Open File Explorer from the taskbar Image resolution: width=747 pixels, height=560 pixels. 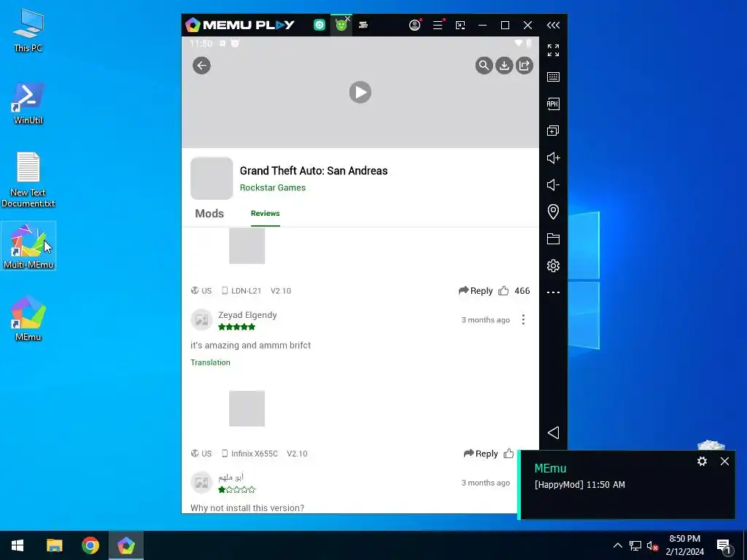pyautogui.click(x=54, y=545)
